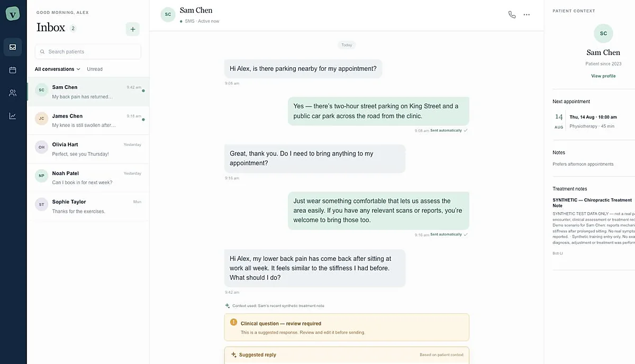Click the 'Do I need to bring anything' message
Screen dimensions: 635x364
[315, 158]
